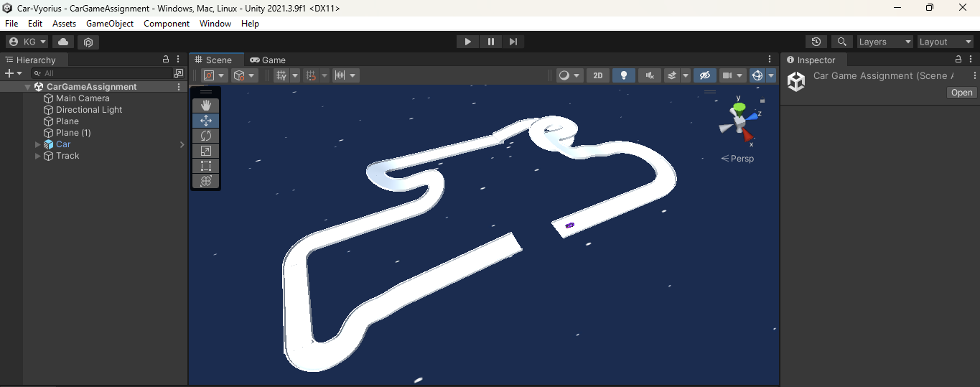980x387 pixels.
Task: Collapse the CarGameAssignment scene foldout
Action: pos(27,87)
